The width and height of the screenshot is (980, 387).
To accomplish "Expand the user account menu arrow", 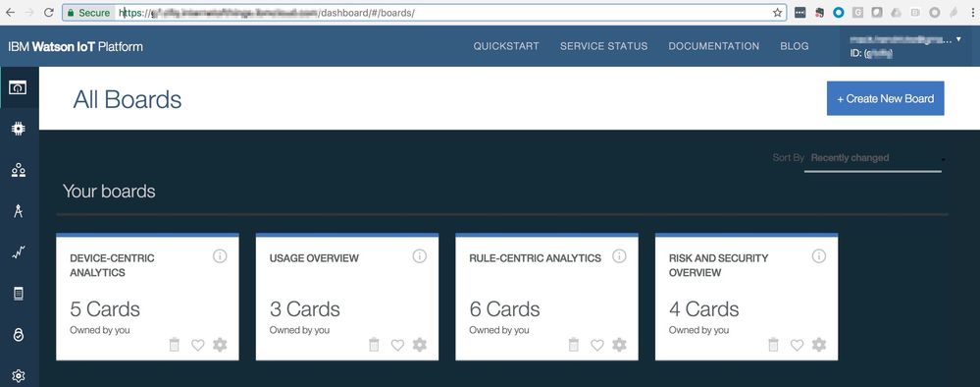I will pos(958,39).
